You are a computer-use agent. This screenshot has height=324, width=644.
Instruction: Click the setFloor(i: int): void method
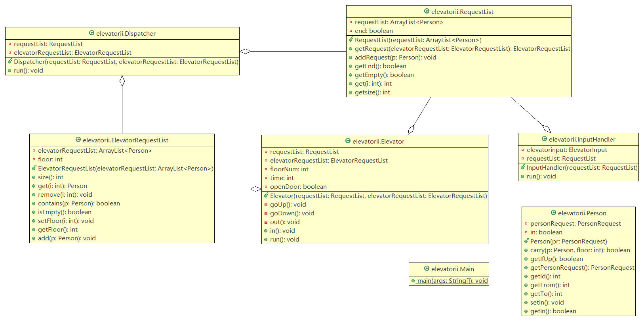coord(66,221)
